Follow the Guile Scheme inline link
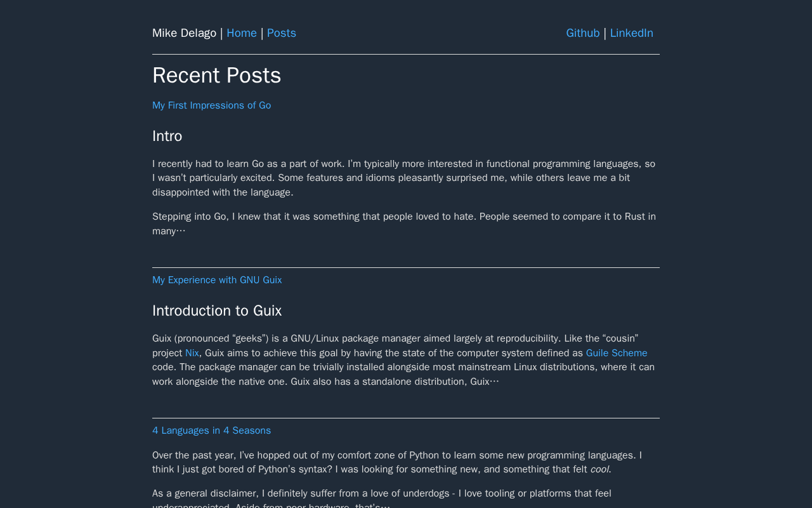 coord(617,353)
